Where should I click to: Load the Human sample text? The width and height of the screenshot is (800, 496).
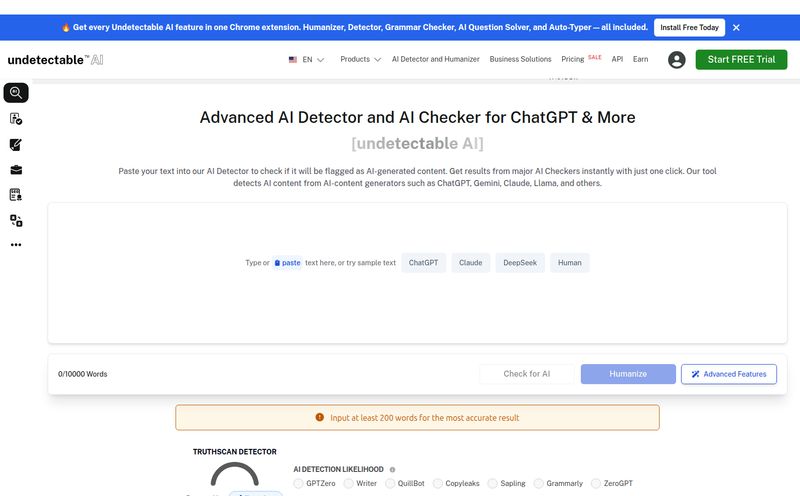(569, 263)
